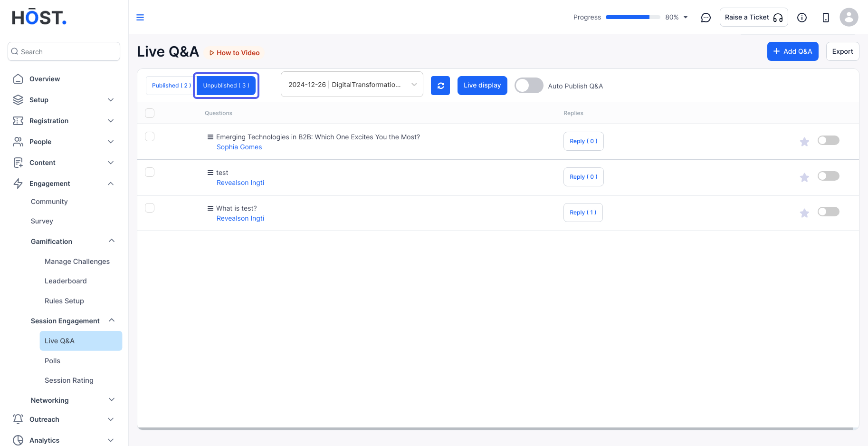The image size is (868, 446).
Task: Open the chat messages icon
Action: [706, 18]
